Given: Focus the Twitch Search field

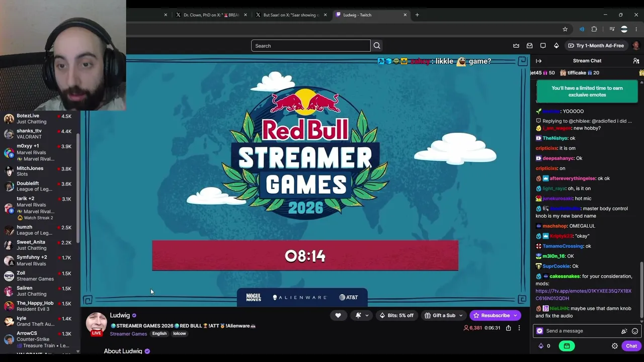Looking at the screenshot, I should pyautogui.click(x=311, y=46).
